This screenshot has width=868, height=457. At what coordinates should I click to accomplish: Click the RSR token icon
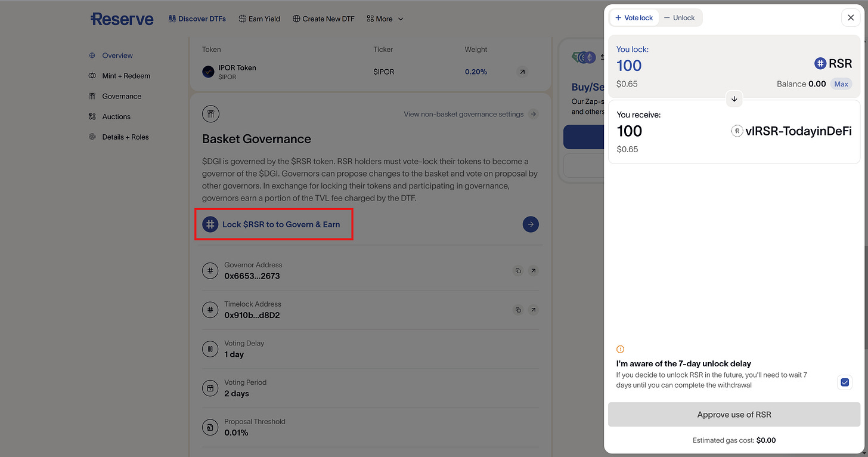pyautogui.click(x=820, y=63)
